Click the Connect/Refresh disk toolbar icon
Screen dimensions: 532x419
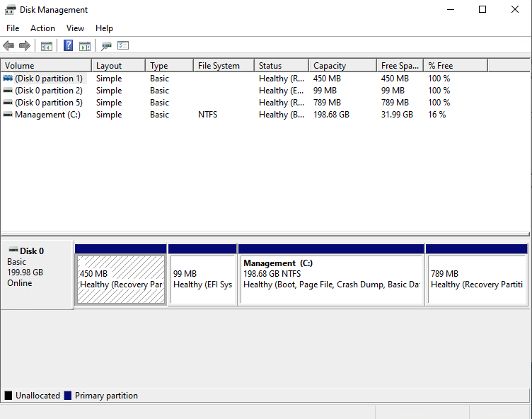106,46
